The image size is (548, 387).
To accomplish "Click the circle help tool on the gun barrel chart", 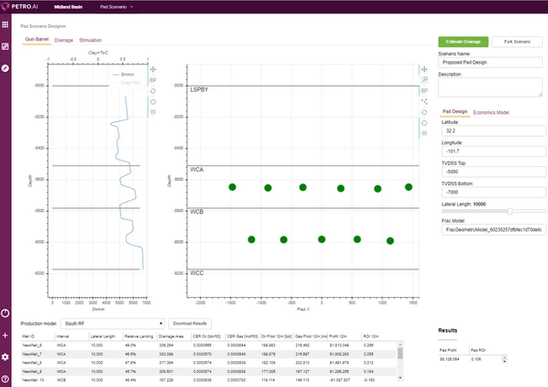I will tap(424, 123).
